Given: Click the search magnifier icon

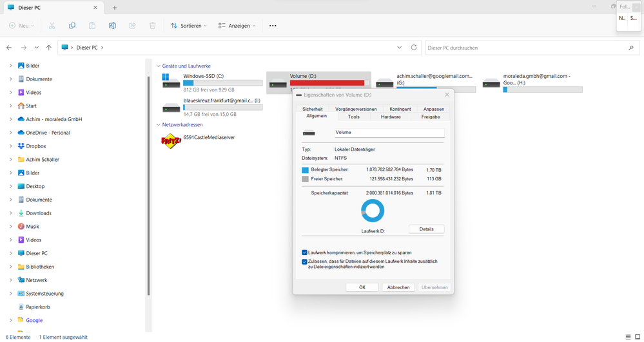Looking at the screenshot, I should pos(631,48).
